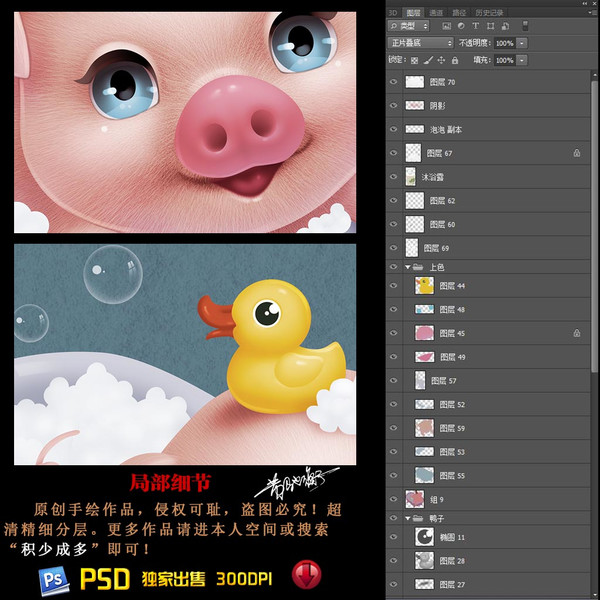The width and height of the screenshot is (600, 600).
Task: Click the red heading 局部细节
Action: (x=170, y=482)
